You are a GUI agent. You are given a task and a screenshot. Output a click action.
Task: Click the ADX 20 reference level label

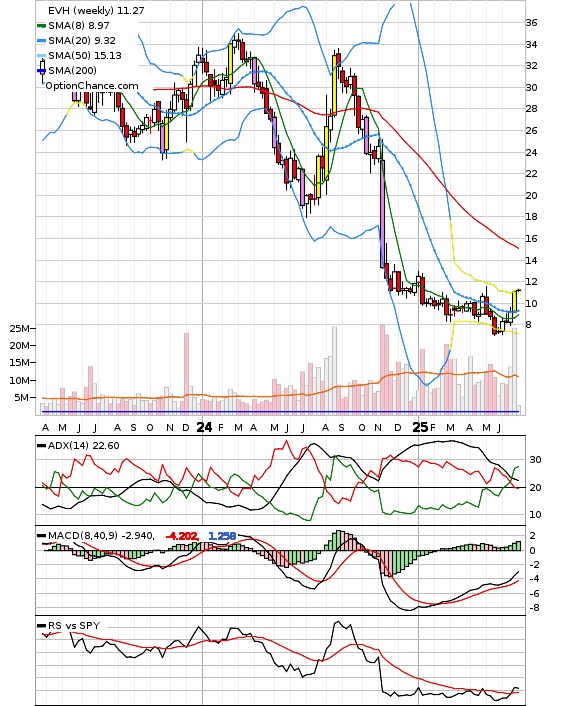tap(535, 488)
